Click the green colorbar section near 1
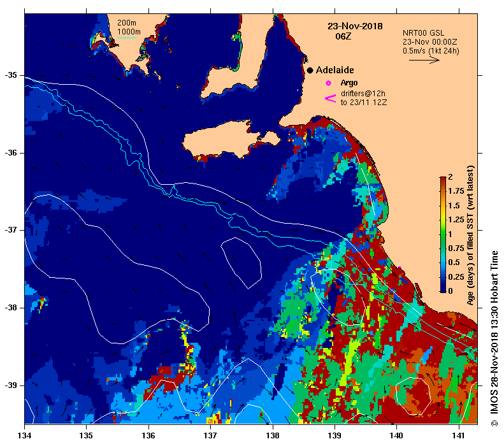Image resolution: width=504 pixels, height=446 pixels. (x=443, y=234)
